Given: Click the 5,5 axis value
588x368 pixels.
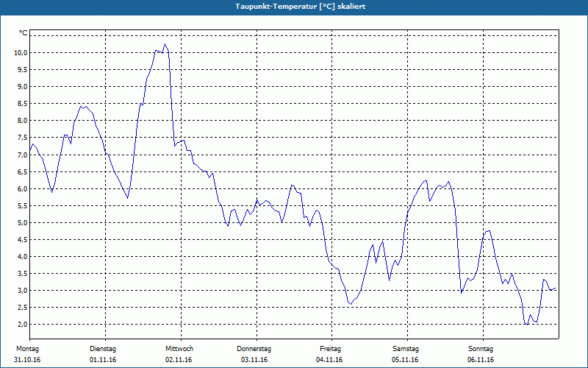Looking at the screenshot, I should (22, 206).
